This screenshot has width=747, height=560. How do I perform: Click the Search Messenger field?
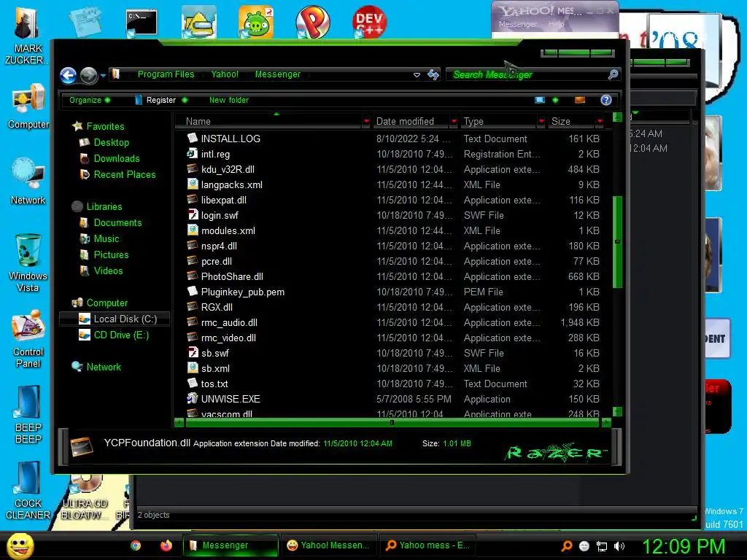coord(527,74)
